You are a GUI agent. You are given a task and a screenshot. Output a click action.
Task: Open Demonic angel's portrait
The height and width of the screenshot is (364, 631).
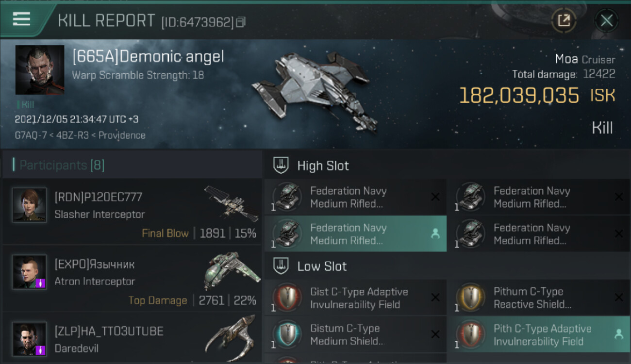point(40,70)
